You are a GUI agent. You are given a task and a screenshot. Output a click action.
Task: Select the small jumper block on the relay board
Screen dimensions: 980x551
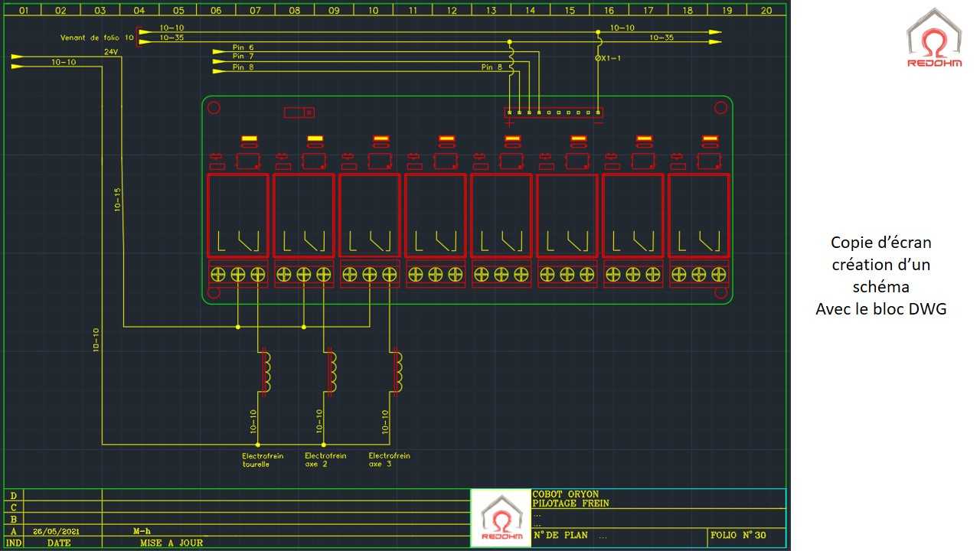pyautogui.click(x=299, y=112)
